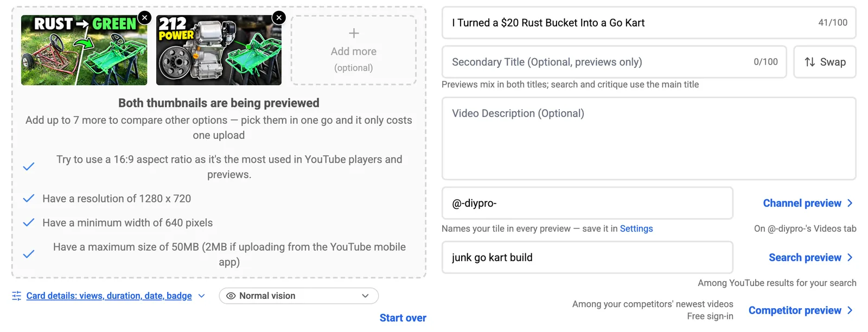The width and height of the screenshot is (868, 332).
Task: Click the Secondary Title input field
Action: coord(614,62)
